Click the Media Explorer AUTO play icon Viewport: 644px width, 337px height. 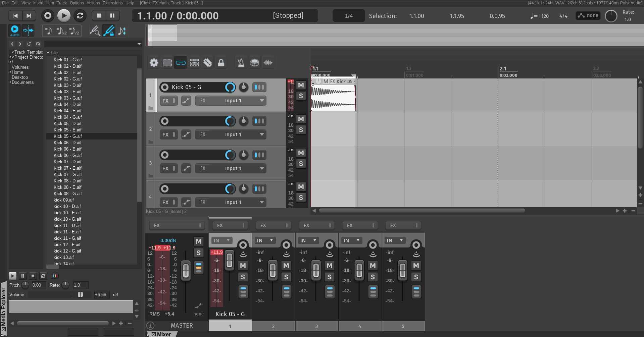click(14, 31)
